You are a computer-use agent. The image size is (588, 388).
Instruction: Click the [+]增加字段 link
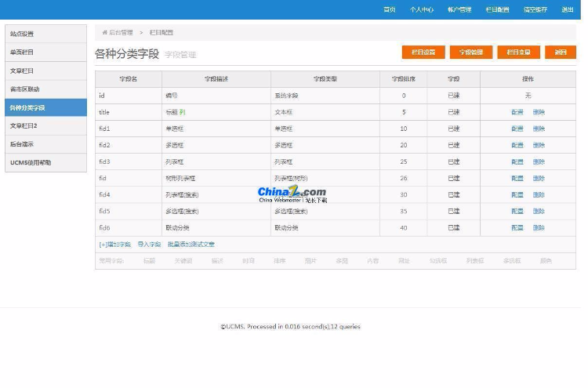[114, 245]
